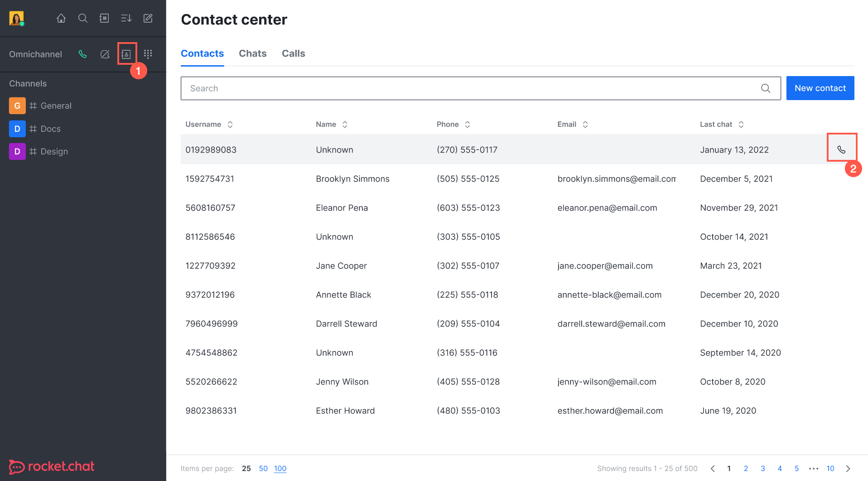Open the Omnichannel apps grid icon
The width and height of the screenshot is (868, 481).
[148, 54]
